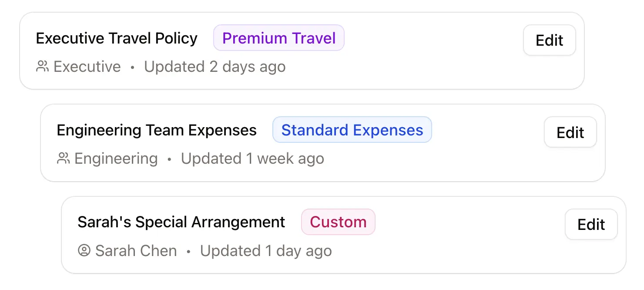Click the purple Premium Travel badge
The image size is (644, 290).
pos(279,38)
